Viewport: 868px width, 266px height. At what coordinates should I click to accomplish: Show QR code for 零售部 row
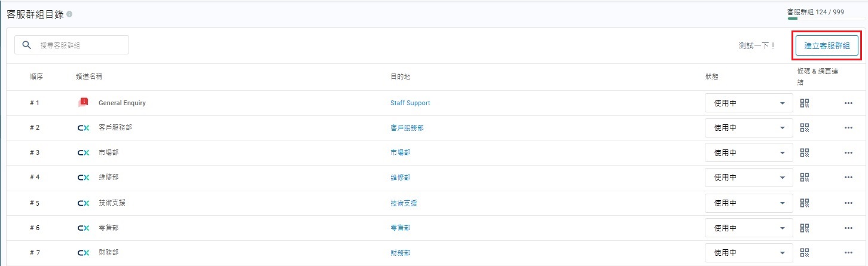coord(804,228)
